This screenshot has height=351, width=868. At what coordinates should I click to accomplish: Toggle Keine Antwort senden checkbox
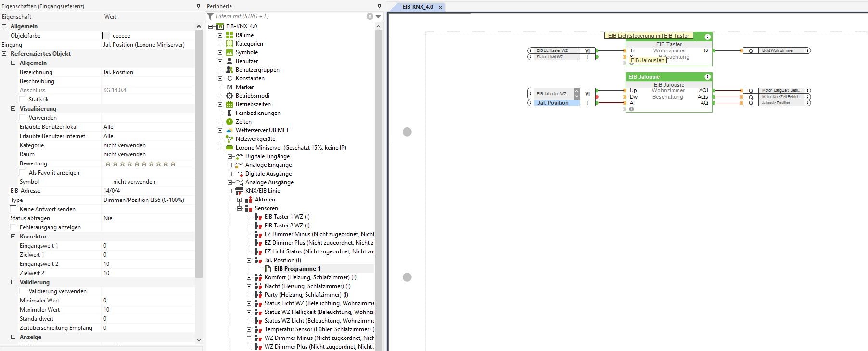[x=13, y=209]
